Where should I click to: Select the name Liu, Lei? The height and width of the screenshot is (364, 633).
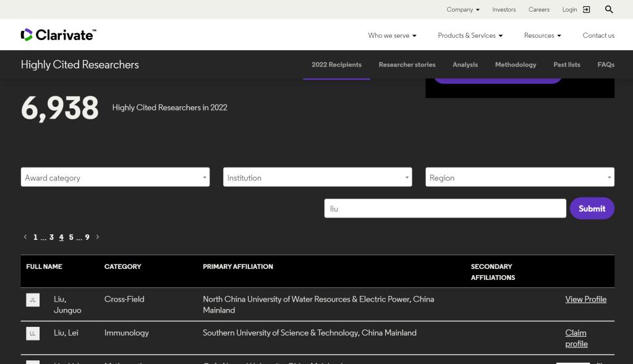[66, 333]
